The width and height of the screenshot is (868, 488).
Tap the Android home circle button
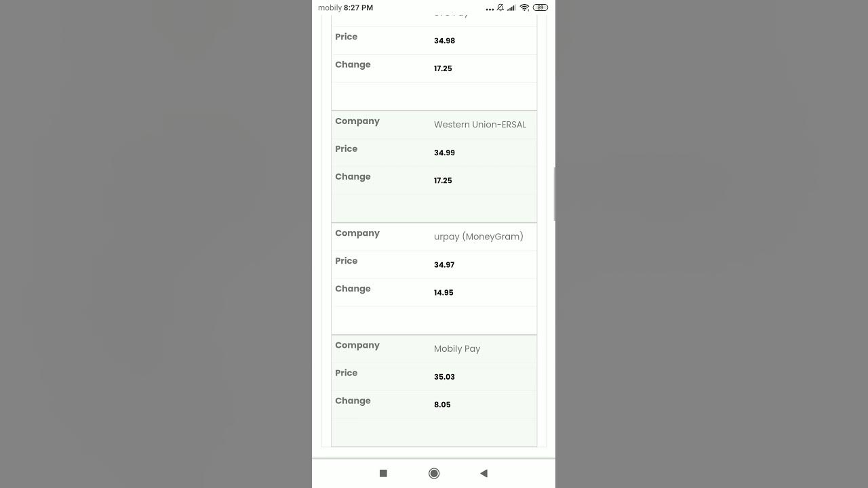click(434, 473)
